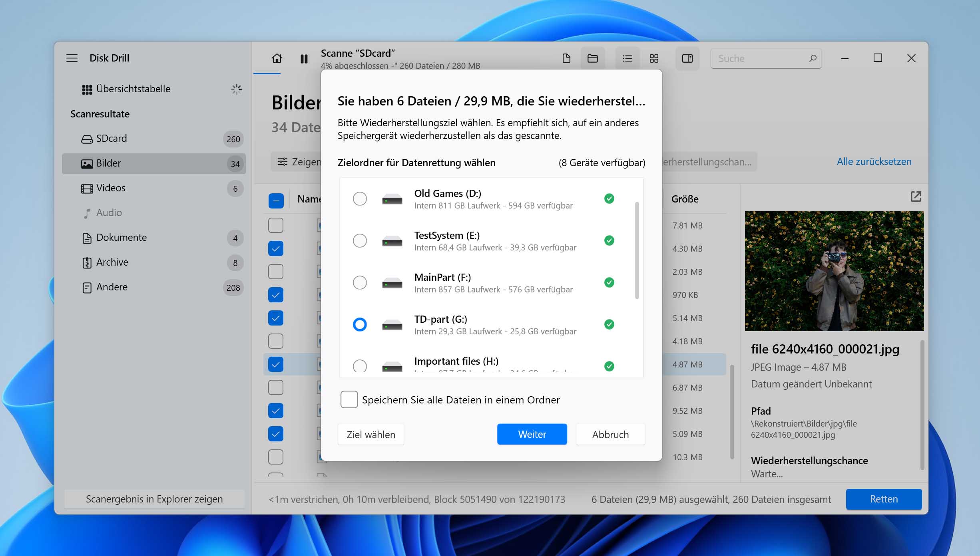Viewport: 980px width, 556px height.
Task: Choose Important files (H:) radio button
Action: [x=360, y=366]
